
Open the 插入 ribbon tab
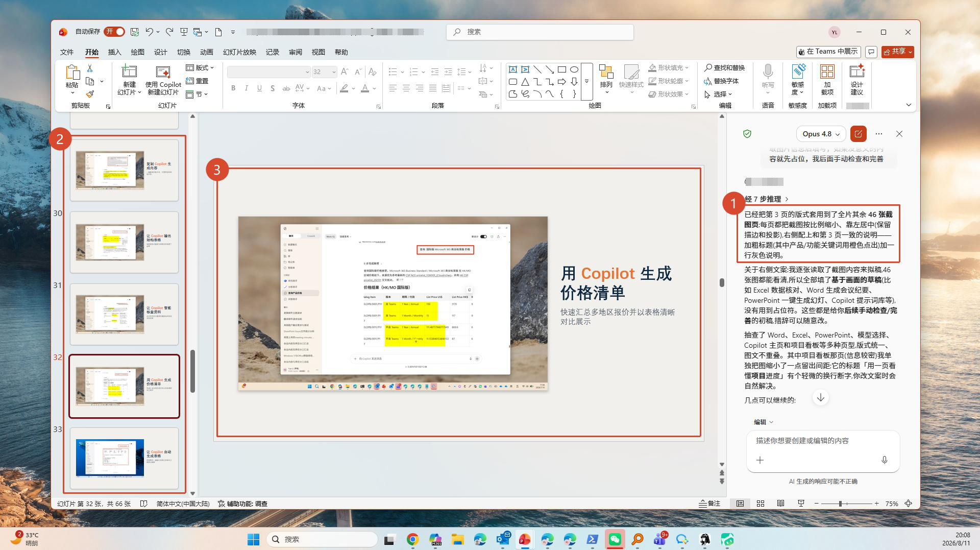click(x=115, y=52)
